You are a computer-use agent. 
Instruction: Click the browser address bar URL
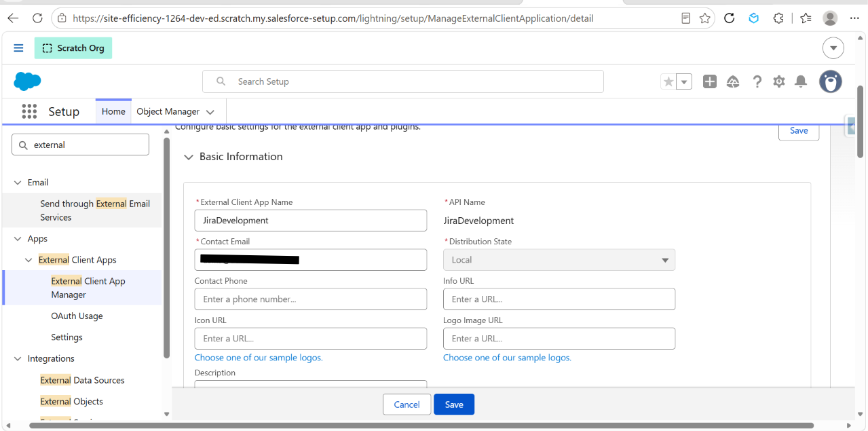click(333, 18)
